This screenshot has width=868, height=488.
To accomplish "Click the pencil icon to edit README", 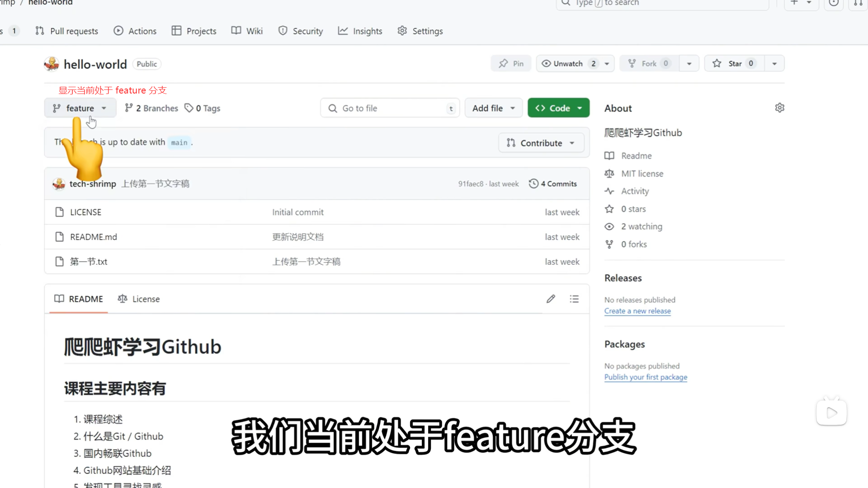I will [551, 299].
